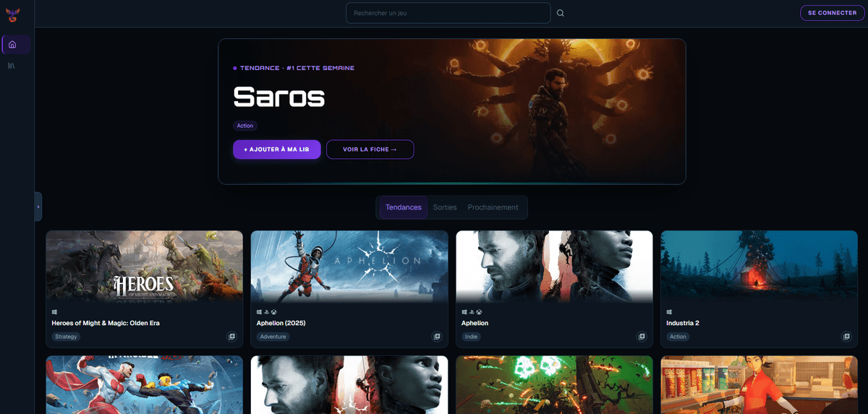
Task: Click add-to-library icon on Industria 2
Action: (x=846, y=337)
